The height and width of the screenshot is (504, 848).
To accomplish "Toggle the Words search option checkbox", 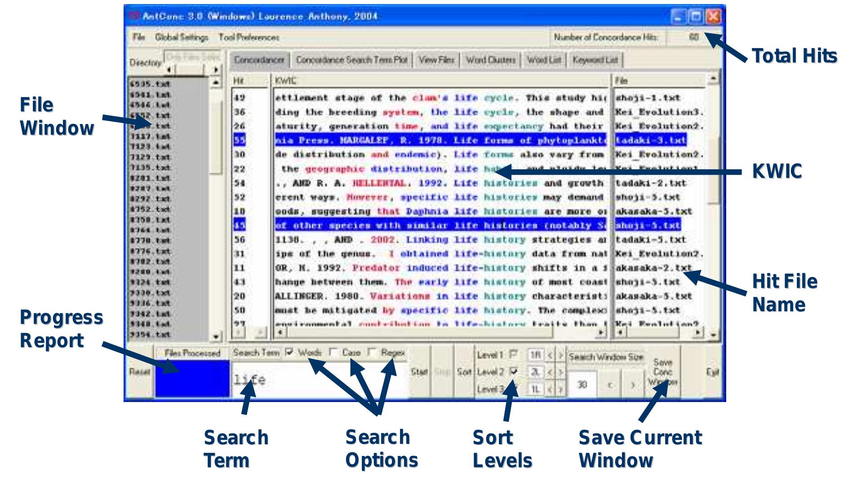I will tap(290, 353).
